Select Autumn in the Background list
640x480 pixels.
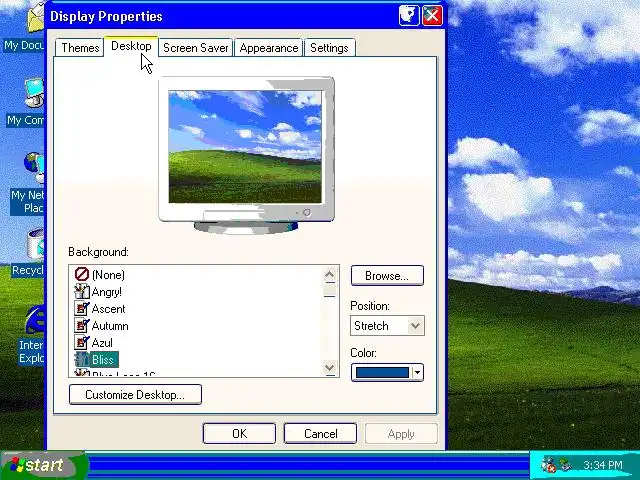[110, 326]
